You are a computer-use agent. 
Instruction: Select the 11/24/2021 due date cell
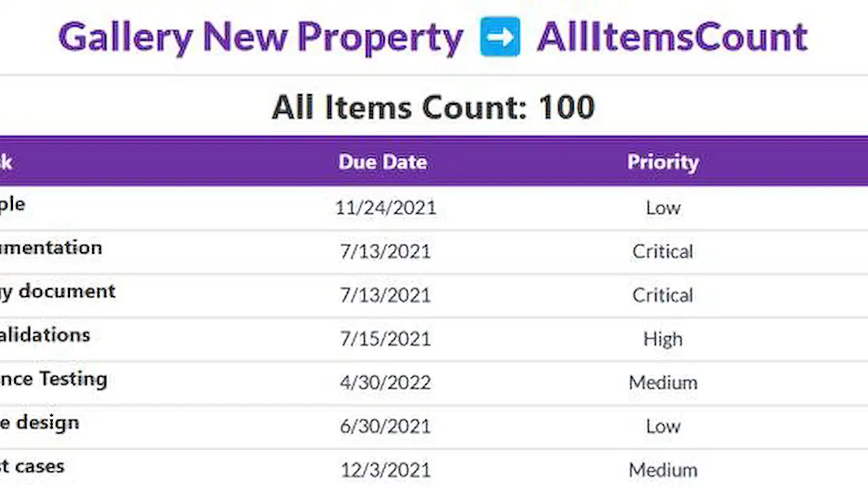click(x=385, y=207)
